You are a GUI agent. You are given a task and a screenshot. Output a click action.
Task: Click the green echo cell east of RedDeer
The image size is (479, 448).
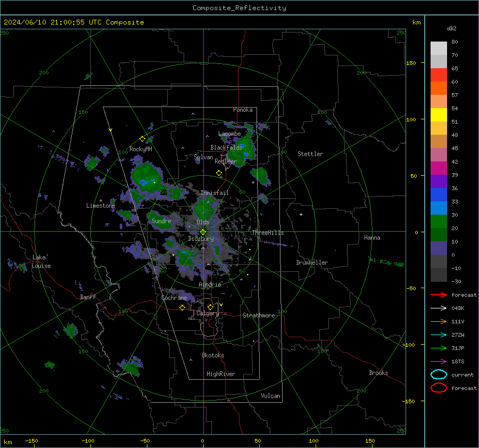261,176
